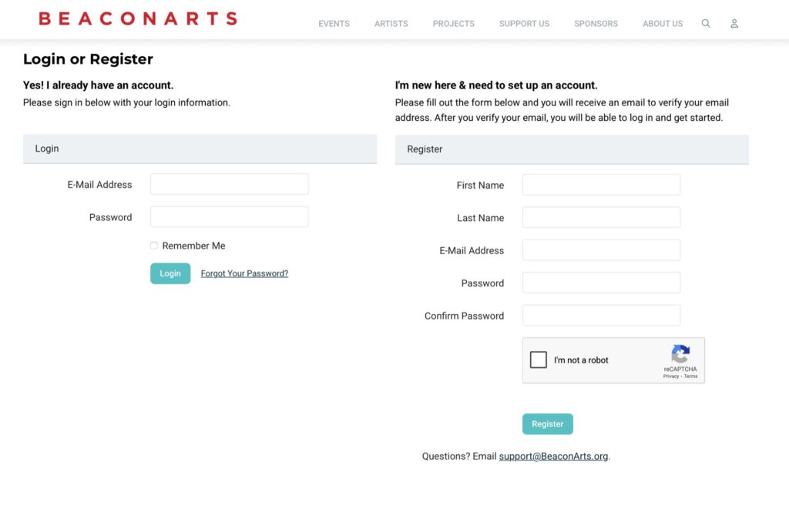Open the search magnifier icon
Viewport: 789px width, 532px height.
tap(706, 24)
